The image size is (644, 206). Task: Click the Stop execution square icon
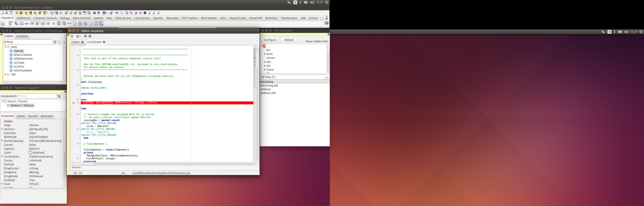click(x=145, y=13)
